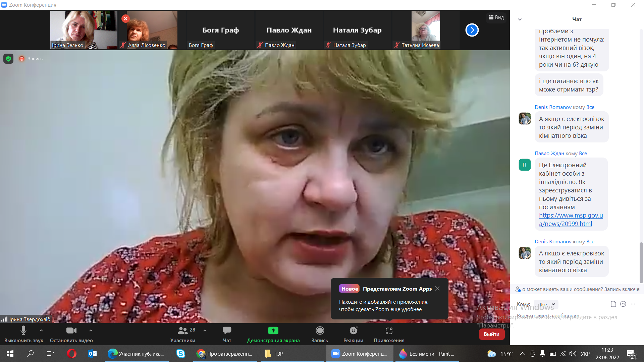This screenshot has height=362, width=644.
Task: Show hidden system tray icons
Action: [x=523, y=354]
